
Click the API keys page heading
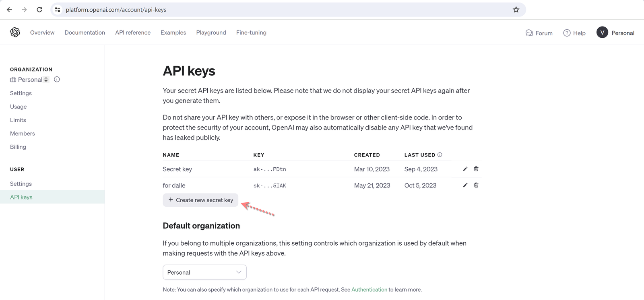(189, 71)
